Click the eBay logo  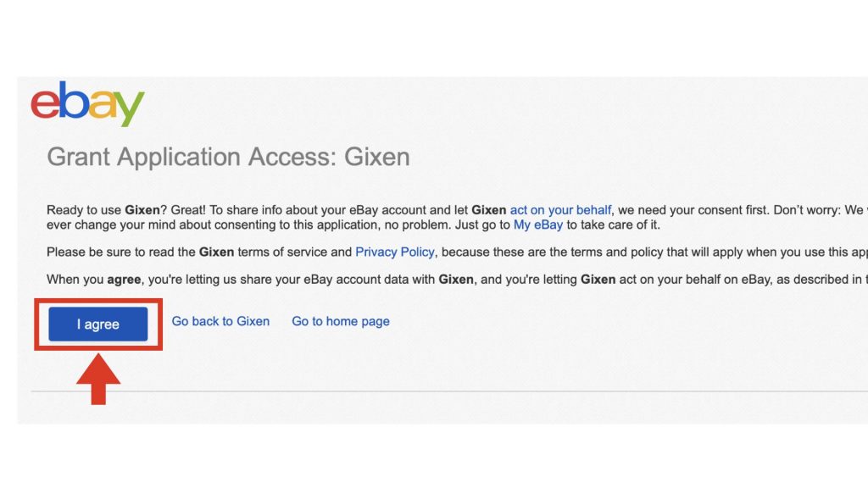coord(87,103)
